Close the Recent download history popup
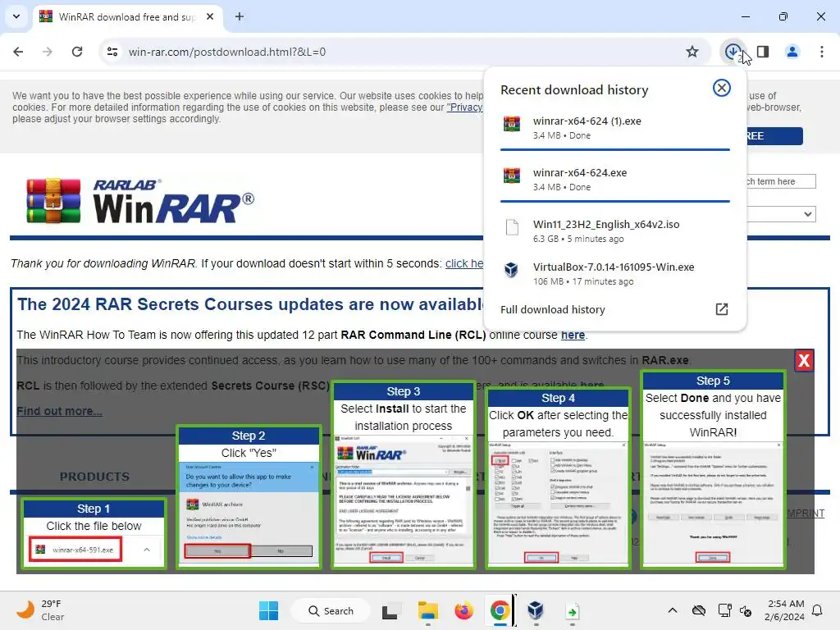Viewport: 840px width, 630px height. point(722,88)
